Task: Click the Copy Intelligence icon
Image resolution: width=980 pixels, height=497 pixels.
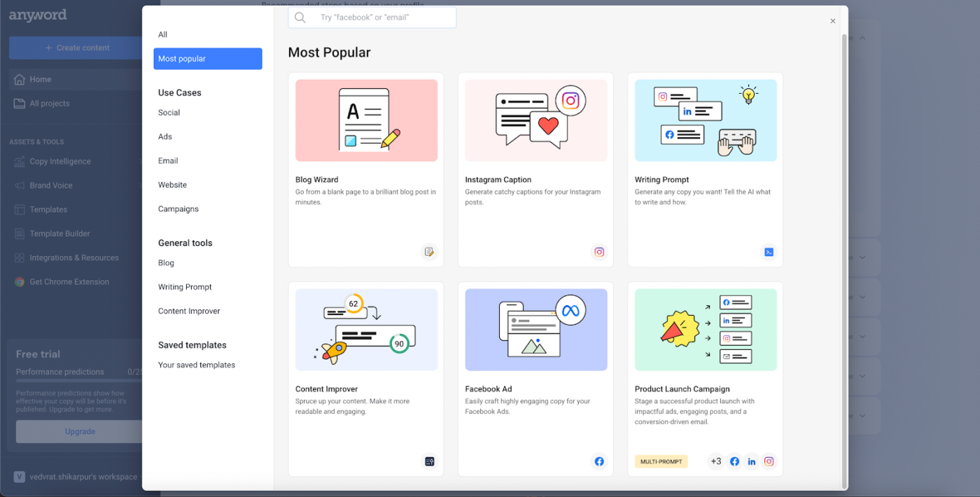Action: coord(20,162)
